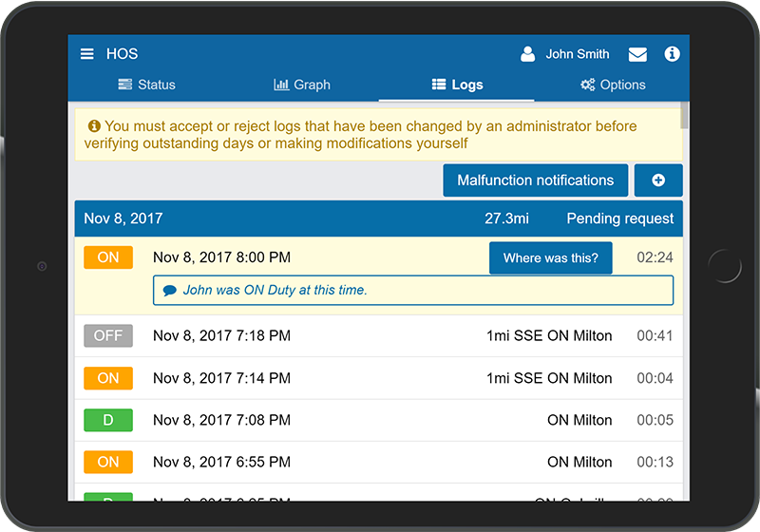Switch to the Status tab
Image resolution: width=760 pixels, height=532 pixels.
click(146, 85)
